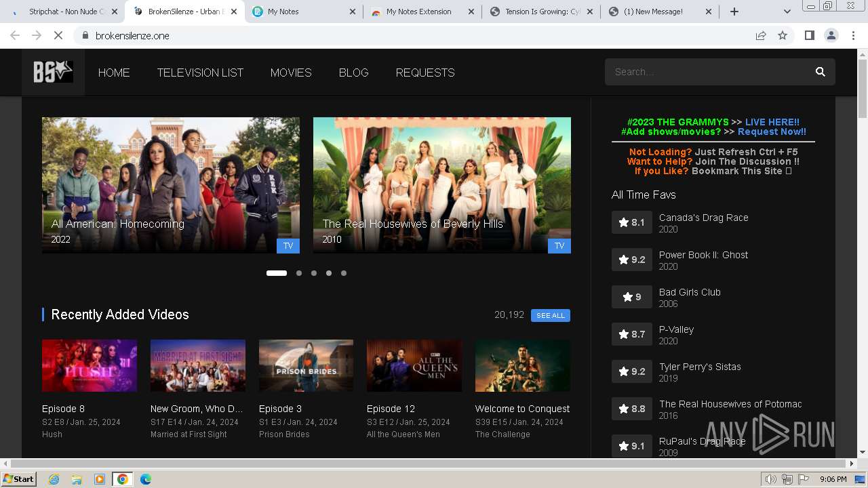Open TELEVISION LIST in navigation
This screenshot has height=488, width=868.
point(200,73)
